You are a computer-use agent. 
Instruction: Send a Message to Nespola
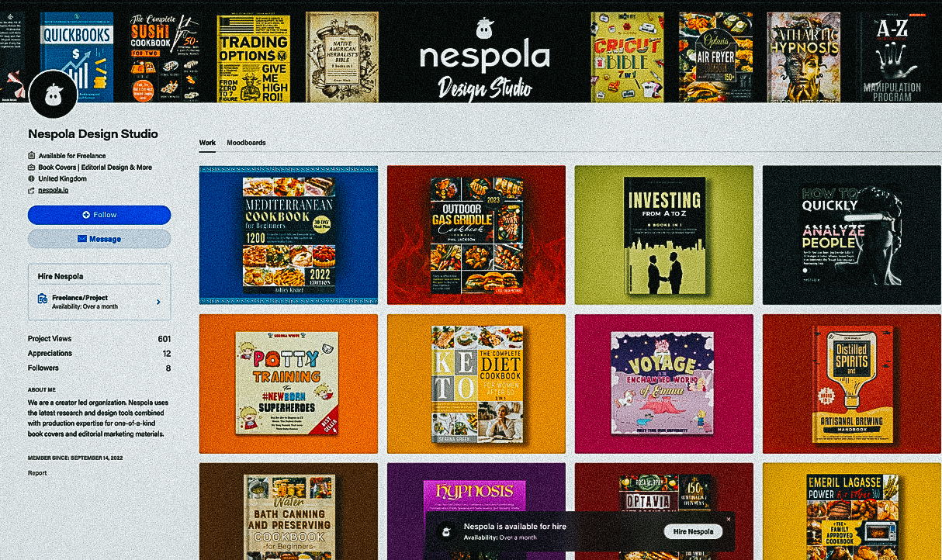tap(99, 239)
